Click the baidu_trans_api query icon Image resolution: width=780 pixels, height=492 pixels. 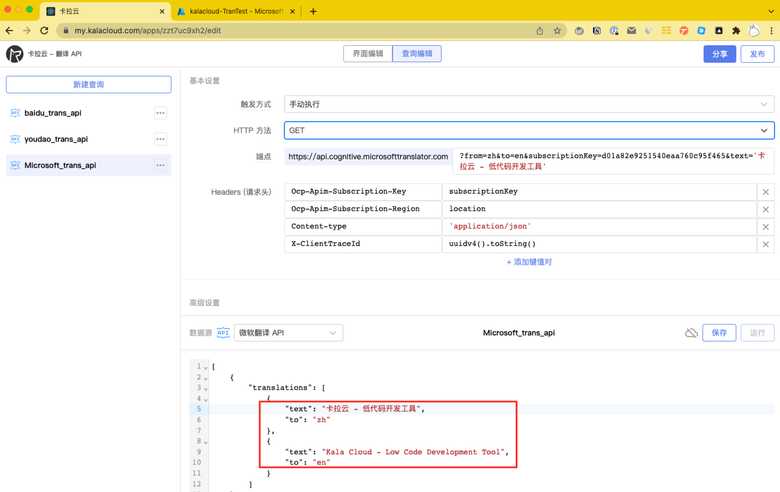coord(15,113)
